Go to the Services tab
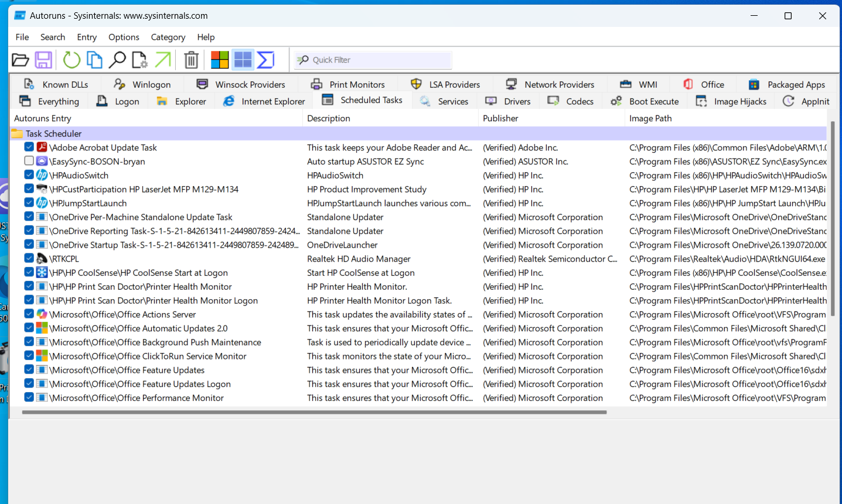 pos(444,101)
